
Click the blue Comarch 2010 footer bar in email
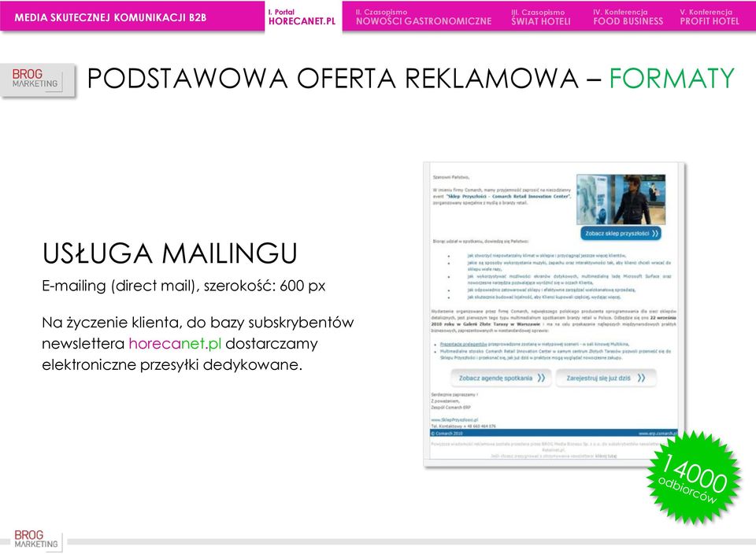point(554,433)
